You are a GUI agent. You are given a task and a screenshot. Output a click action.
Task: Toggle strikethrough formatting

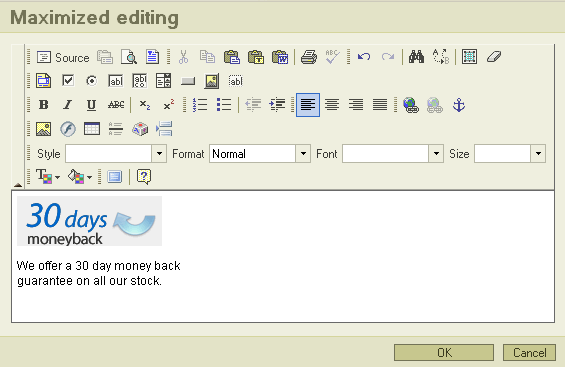[x=116, y=105]
